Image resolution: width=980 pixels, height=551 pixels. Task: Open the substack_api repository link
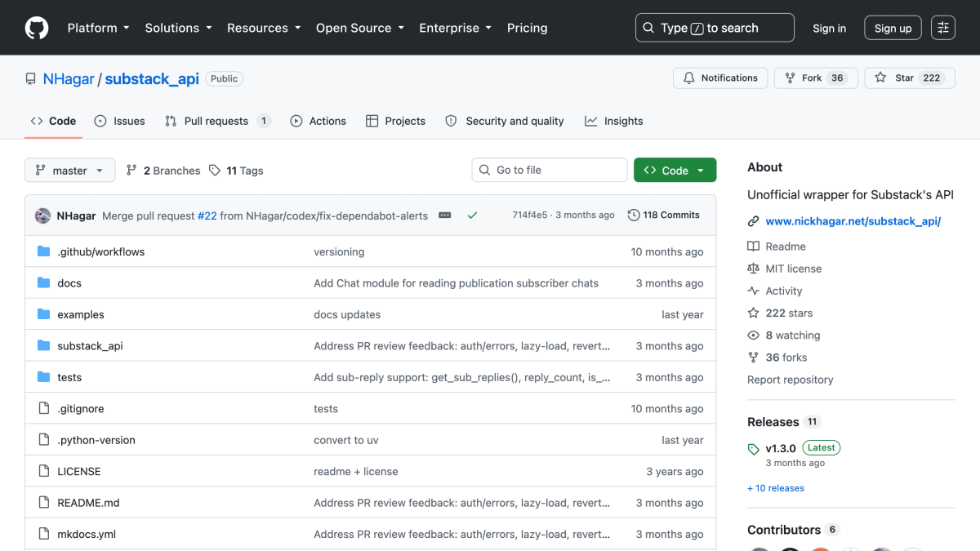(152, 79)
